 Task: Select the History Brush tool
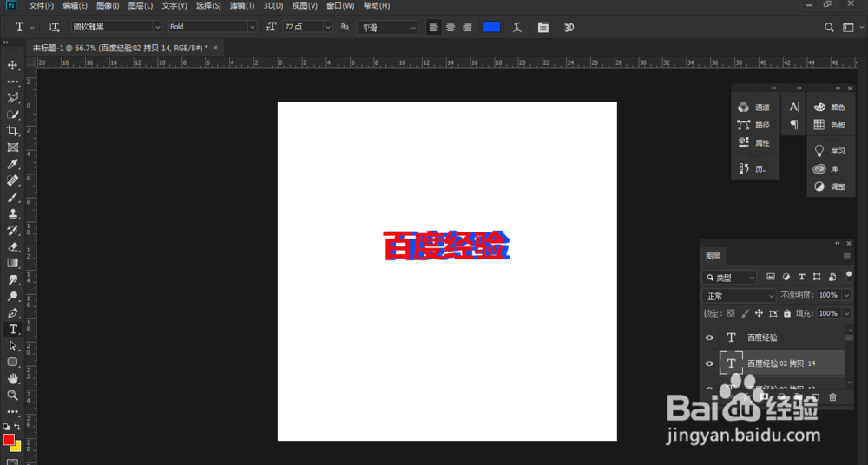click(13, 230)
